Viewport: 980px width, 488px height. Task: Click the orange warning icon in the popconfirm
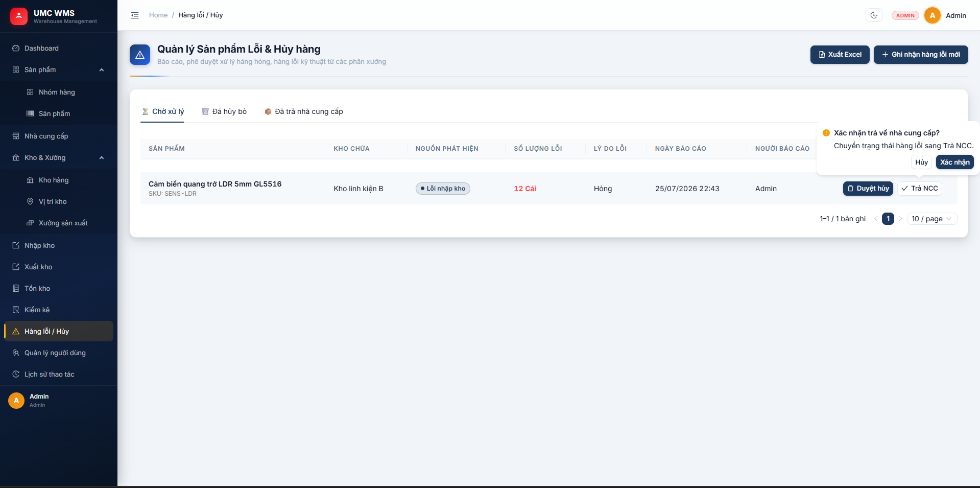[x=826, y=133]
